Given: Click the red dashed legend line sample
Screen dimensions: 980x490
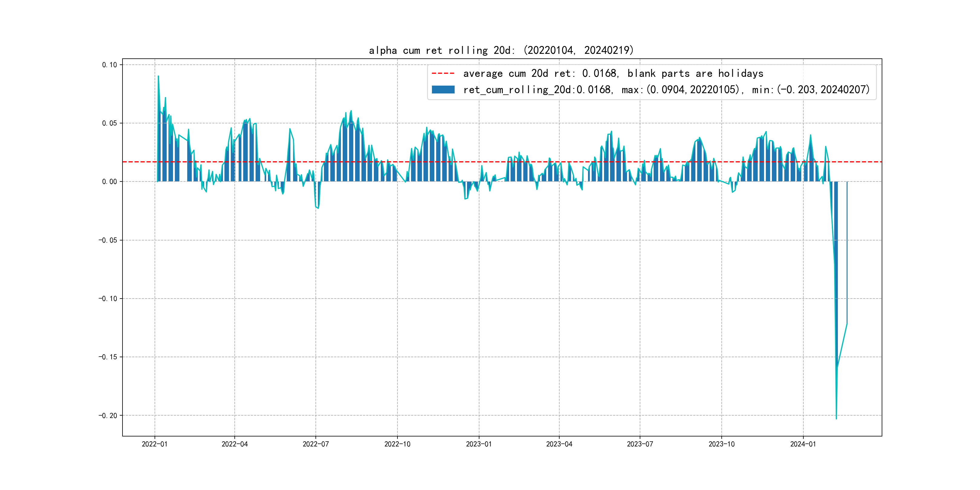Looking at the screenshot, I should point(443,73).
